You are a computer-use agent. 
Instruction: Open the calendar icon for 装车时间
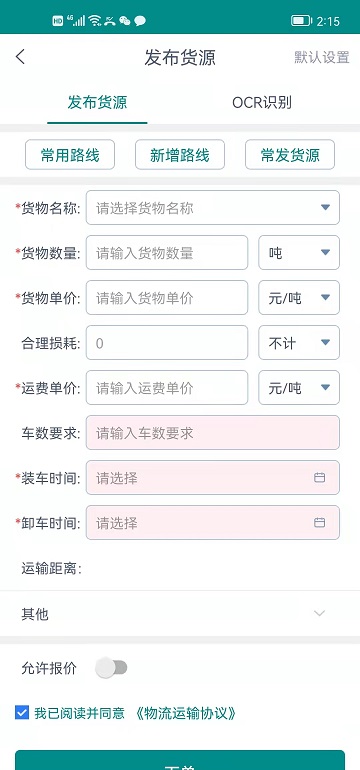pos(320,477)
